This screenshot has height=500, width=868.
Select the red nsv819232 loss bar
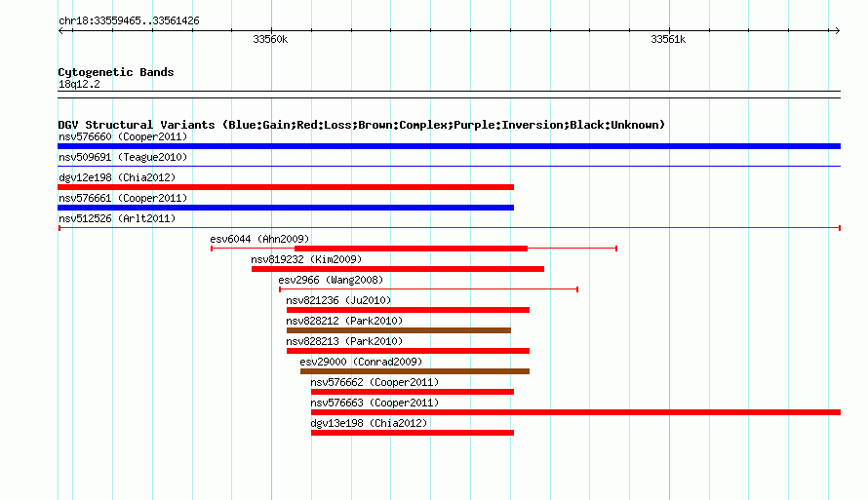[x=398, y=269]
